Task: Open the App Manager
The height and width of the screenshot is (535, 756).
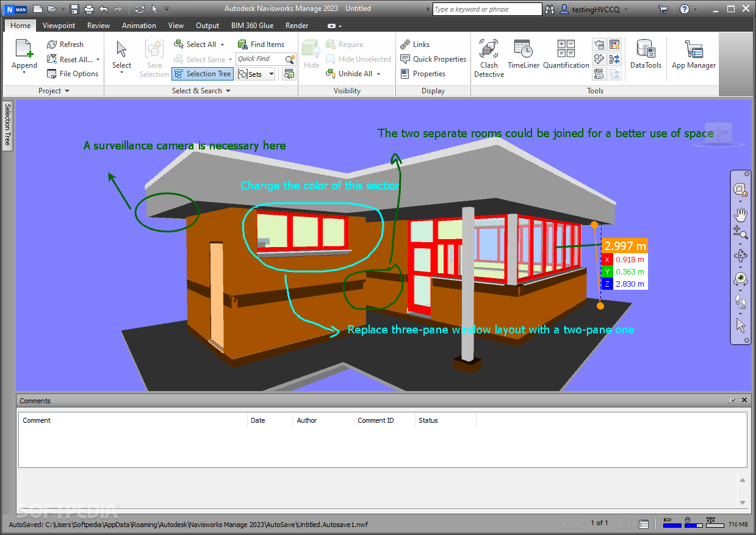Action: [694, 54]
